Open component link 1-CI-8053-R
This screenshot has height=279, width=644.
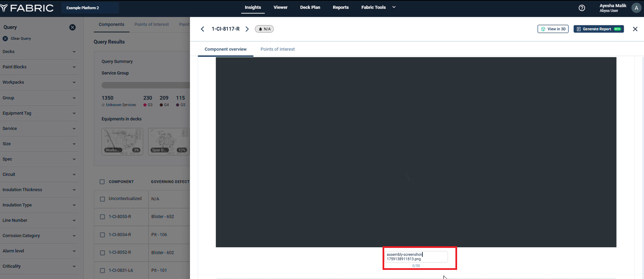(x=120, y=217)
